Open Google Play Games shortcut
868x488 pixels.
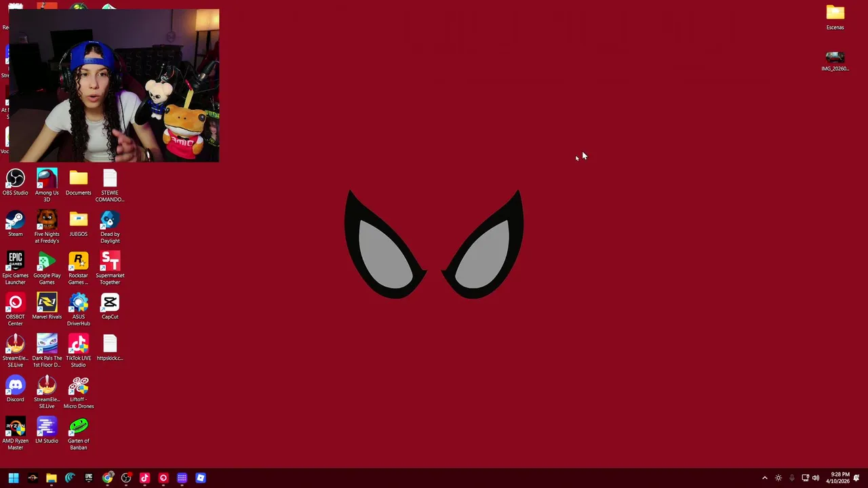pos(47,268)
